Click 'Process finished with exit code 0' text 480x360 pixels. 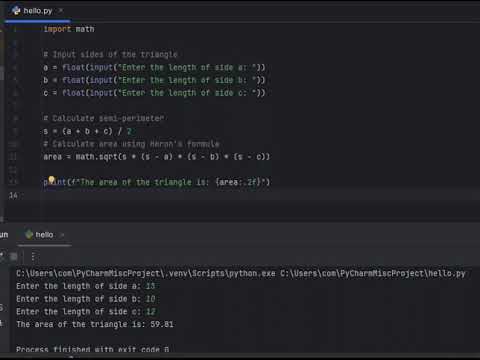tap(92, 349)
